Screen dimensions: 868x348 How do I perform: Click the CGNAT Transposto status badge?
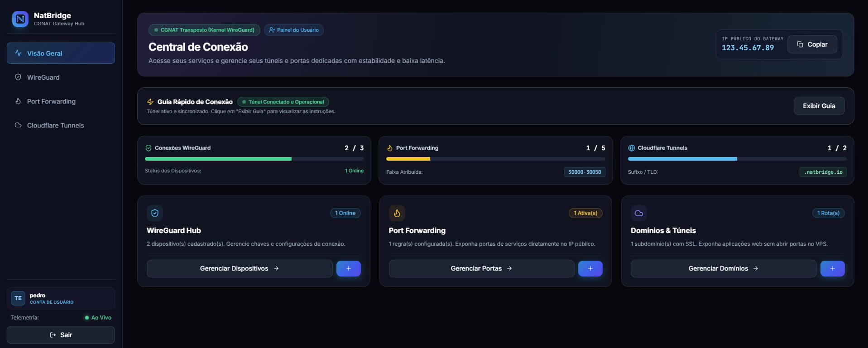coord(204,30)
